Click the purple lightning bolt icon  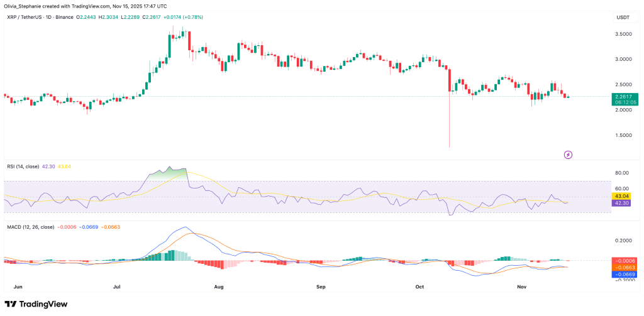coord(568,153)
